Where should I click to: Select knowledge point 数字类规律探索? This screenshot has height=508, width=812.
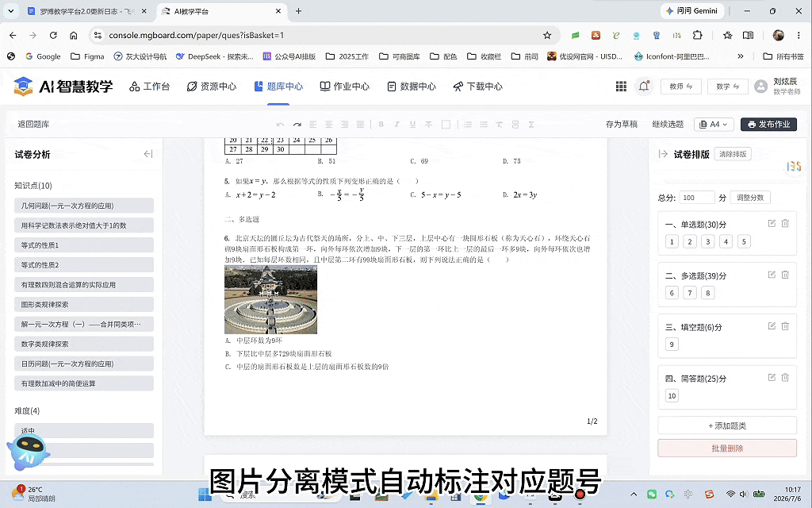point(84,344)
